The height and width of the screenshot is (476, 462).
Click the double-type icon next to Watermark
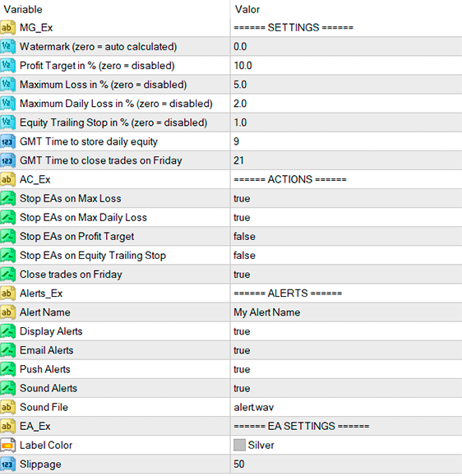[7, 47]
